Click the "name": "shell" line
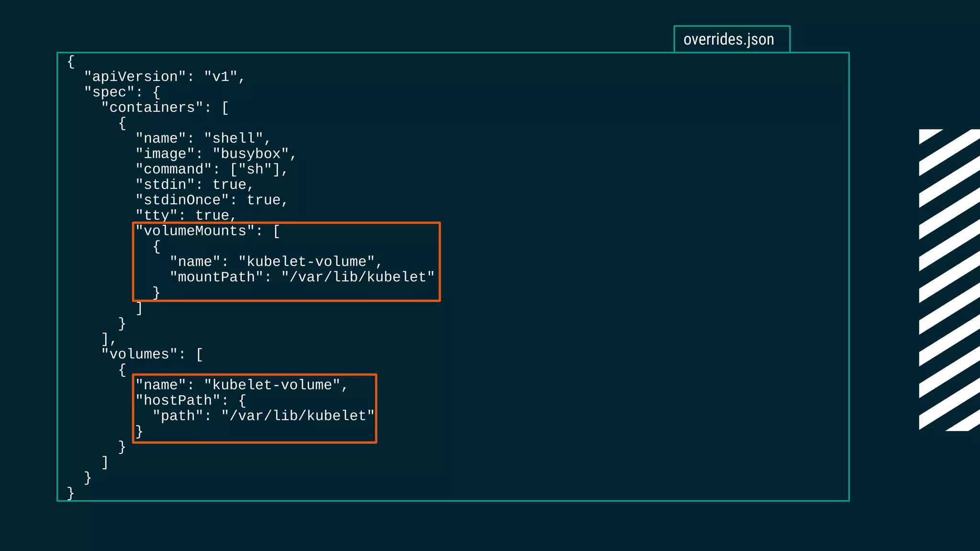 (203, 139)
